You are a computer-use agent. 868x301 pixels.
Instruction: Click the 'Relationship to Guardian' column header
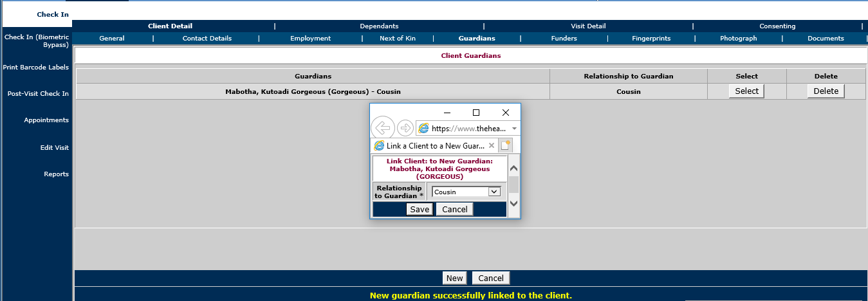(629, 76)
